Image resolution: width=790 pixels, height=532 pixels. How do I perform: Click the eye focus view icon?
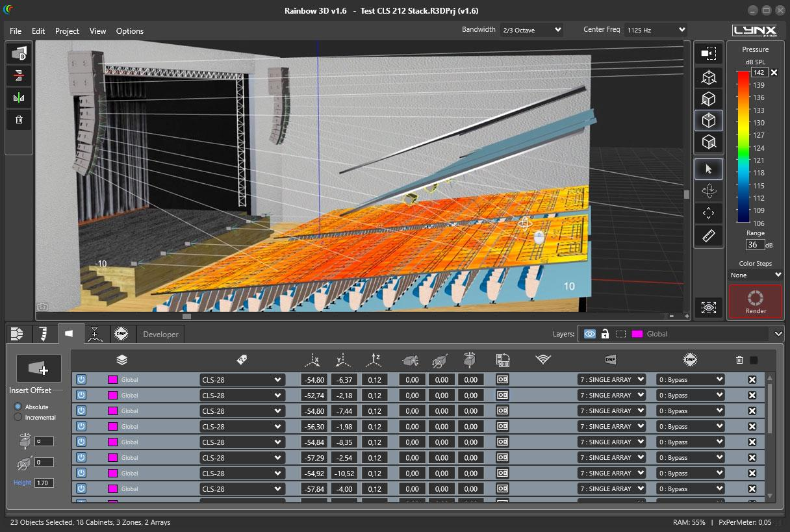pyautogui.click(x=708, y=307)
